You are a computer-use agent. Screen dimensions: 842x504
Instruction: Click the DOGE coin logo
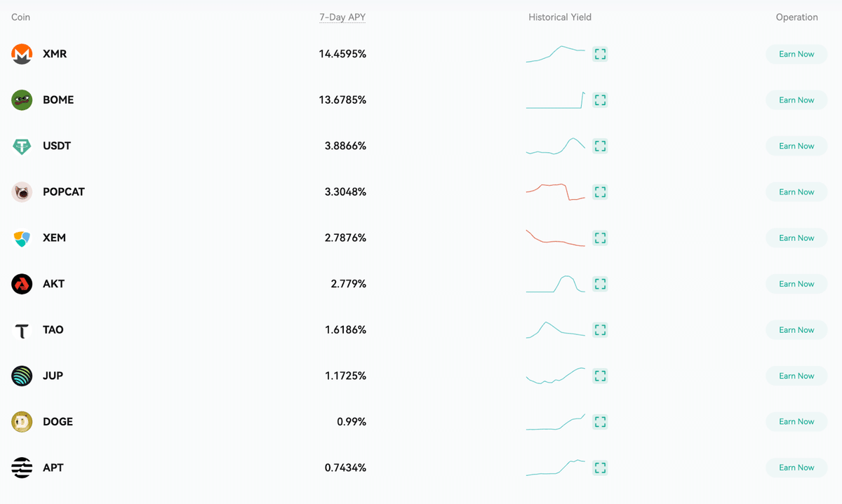(22, 421)
